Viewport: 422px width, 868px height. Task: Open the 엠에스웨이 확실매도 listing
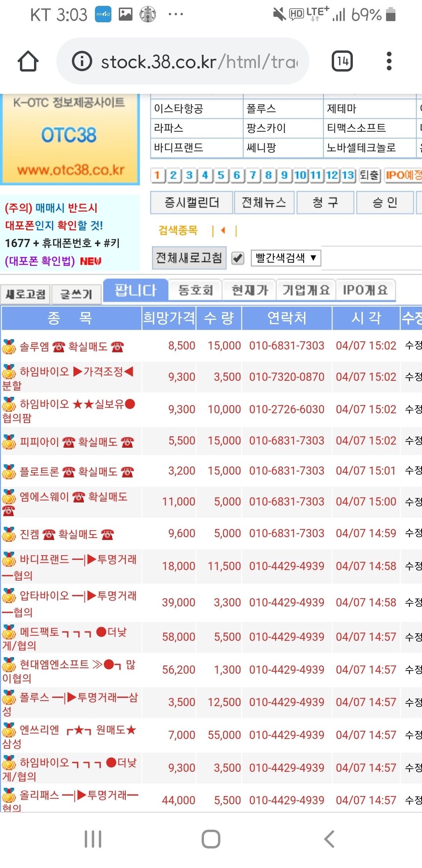(65, 503)
